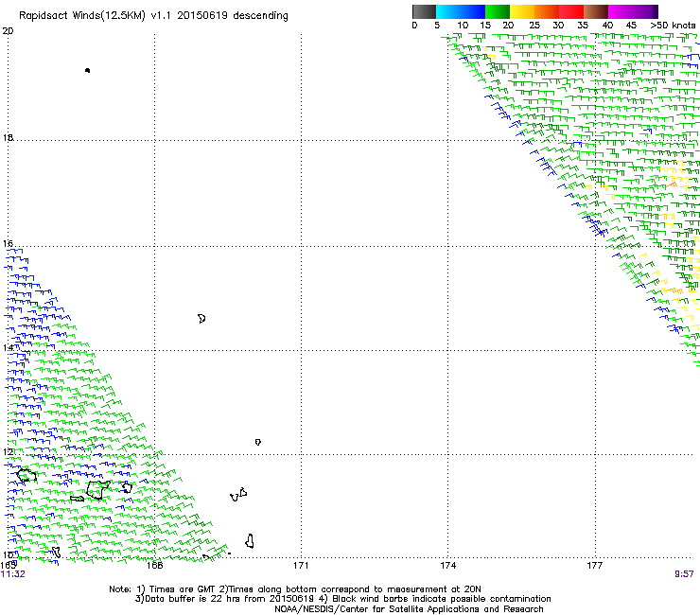
Task: Click the magenta 40–45 knots legend swatch
Action: click(621, 11)
